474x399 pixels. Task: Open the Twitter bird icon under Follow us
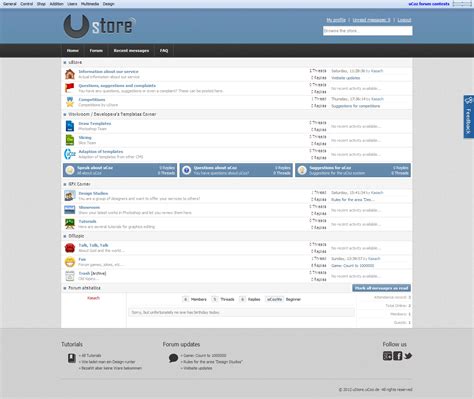[x=408, y=356]
